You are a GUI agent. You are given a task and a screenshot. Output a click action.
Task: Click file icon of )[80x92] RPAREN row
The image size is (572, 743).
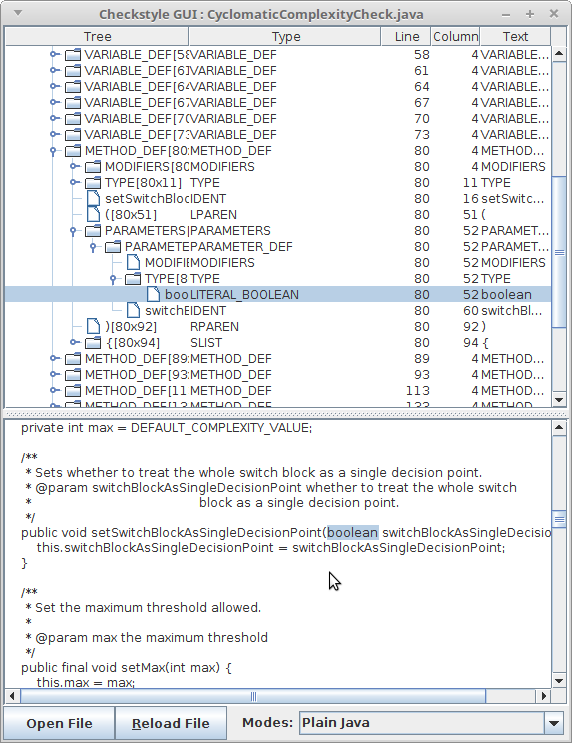tap(93, 327)
